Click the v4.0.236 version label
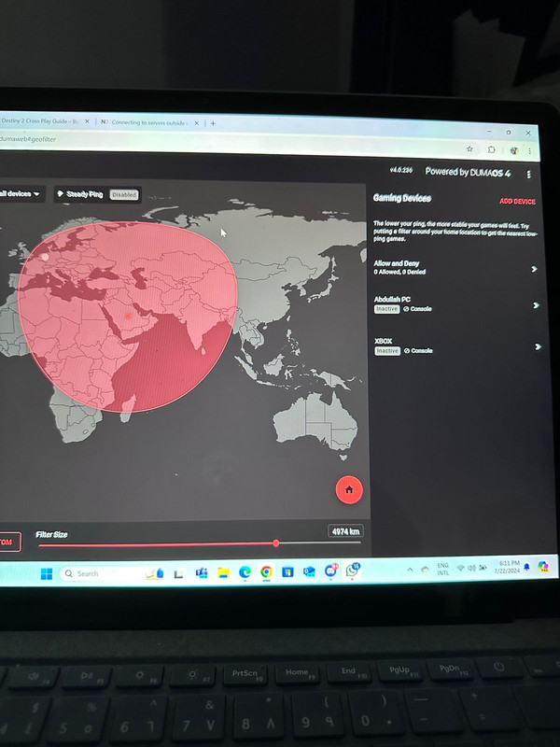 (x=401, y=170)
